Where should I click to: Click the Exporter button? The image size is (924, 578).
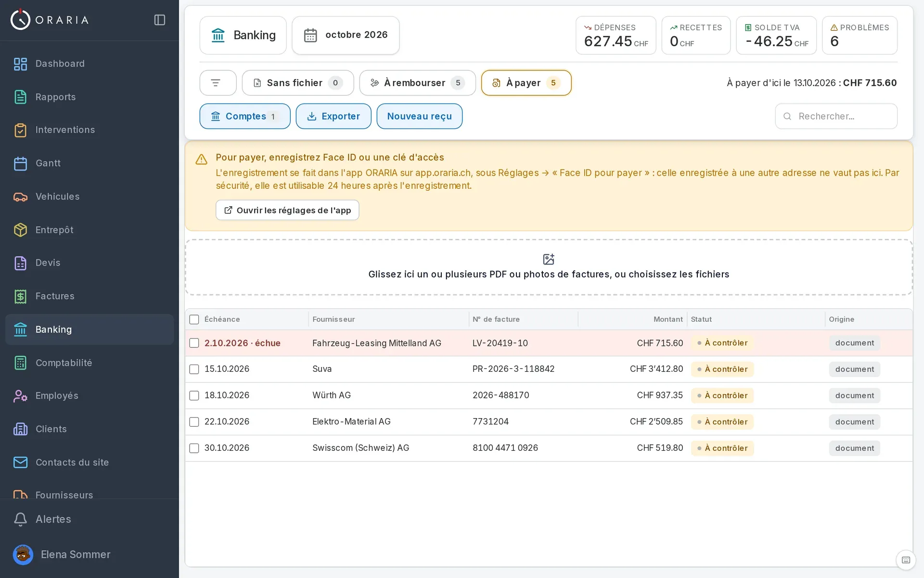coord(334,116)
